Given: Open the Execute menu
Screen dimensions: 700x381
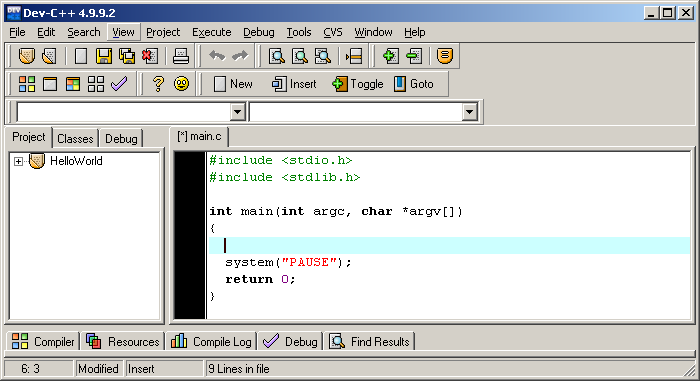Looking at the screenshot, I should (212, 32).
